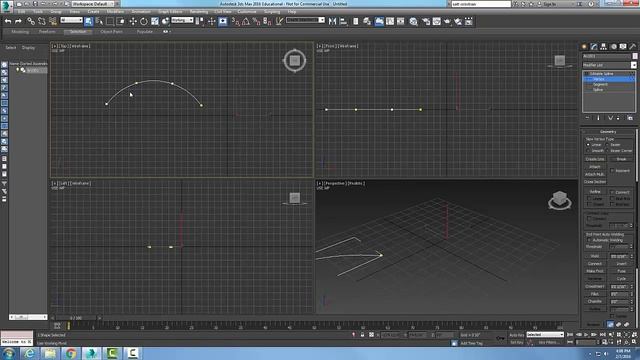The width and height of the screenshot is (640, 360).
Task: Click the Weld button
Action: pos(595,256)
